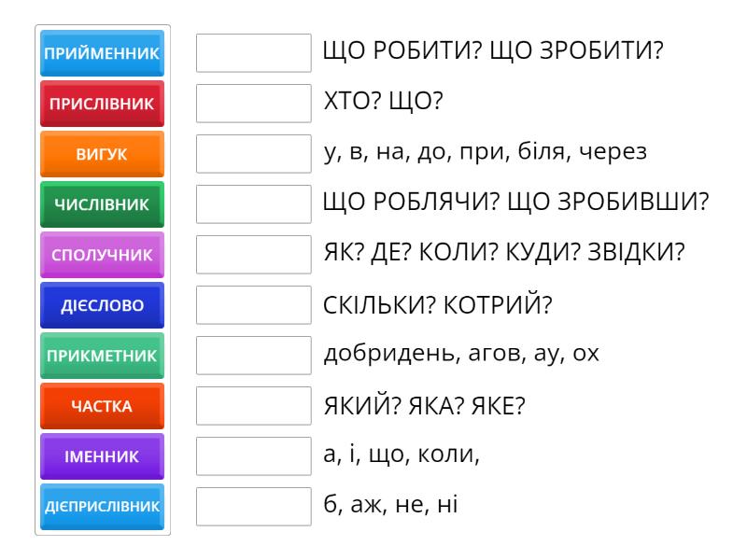Click the blank box beside а, і, що, коли
Image resolution: width=747 pixels, height=560 pixels.
(x=254, y=456)
